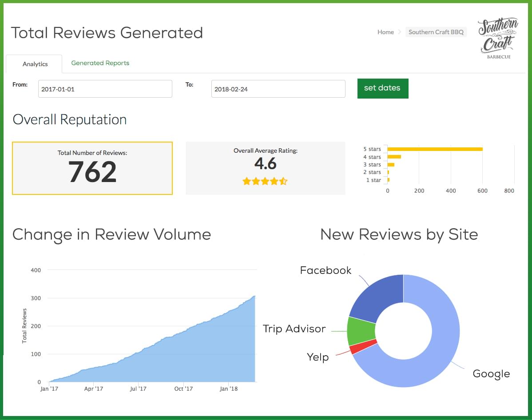Click the Overall Average Rating card

[x=265, y=168]
